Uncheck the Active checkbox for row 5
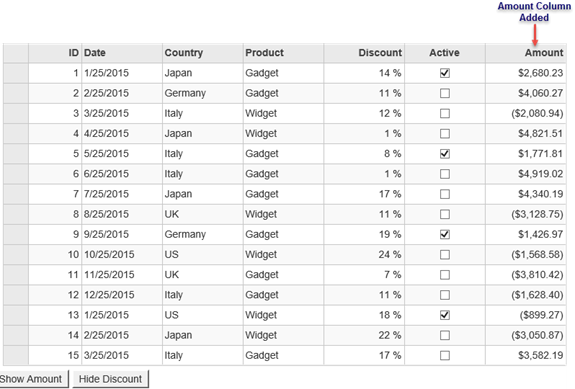The height and width of the screenshot is (389, 575). point(444,154)
